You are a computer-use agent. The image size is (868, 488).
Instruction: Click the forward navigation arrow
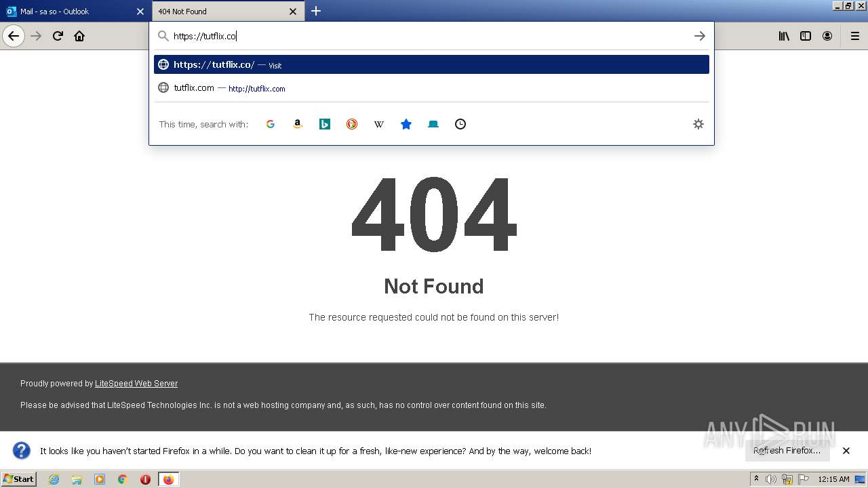click(36, 36)
